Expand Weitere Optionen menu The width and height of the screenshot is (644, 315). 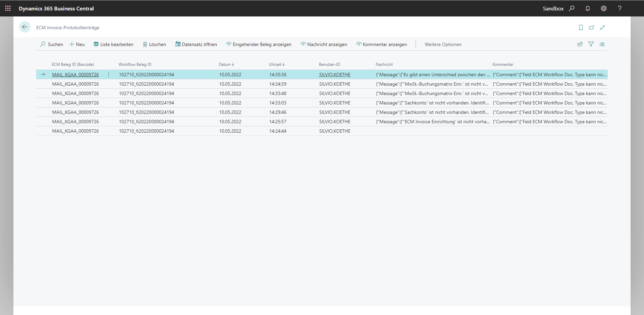(443, 44)
